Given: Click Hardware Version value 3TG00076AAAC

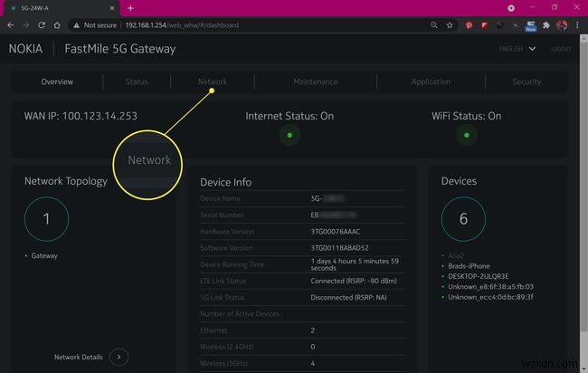Looking at the screenshot, I should tap(336, 232).
